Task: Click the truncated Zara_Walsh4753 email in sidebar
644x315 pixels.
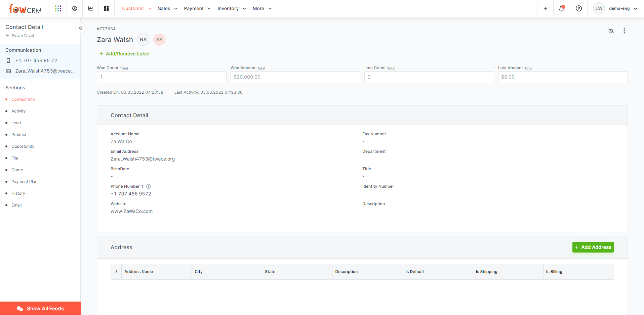Action: 45,71
